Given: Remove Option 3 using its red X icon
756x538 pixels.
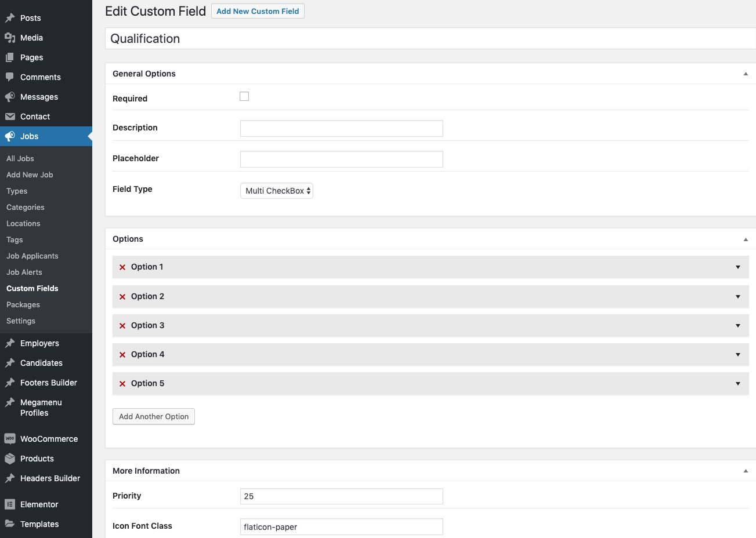Looking at the screenshot, I should coord(122,326).
